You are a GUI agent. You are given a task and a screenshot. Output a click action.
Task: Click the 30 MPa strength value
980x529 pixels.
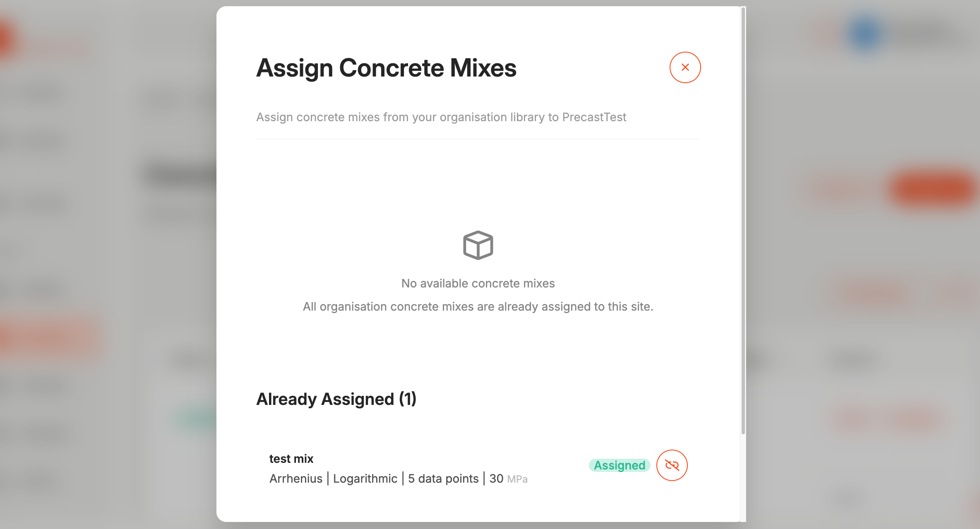pos(508,479)
